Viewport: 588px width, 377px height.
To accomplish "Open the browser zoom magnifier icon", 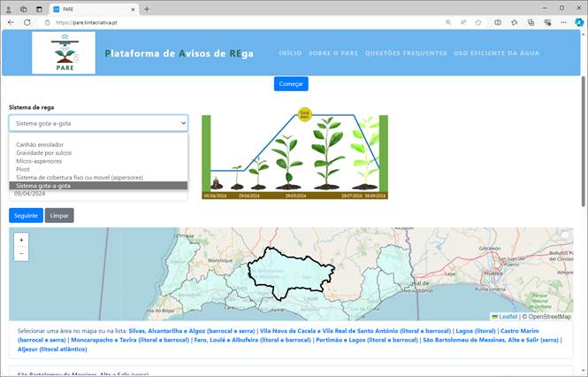I will pyautogui.click(x=449, y=21).
